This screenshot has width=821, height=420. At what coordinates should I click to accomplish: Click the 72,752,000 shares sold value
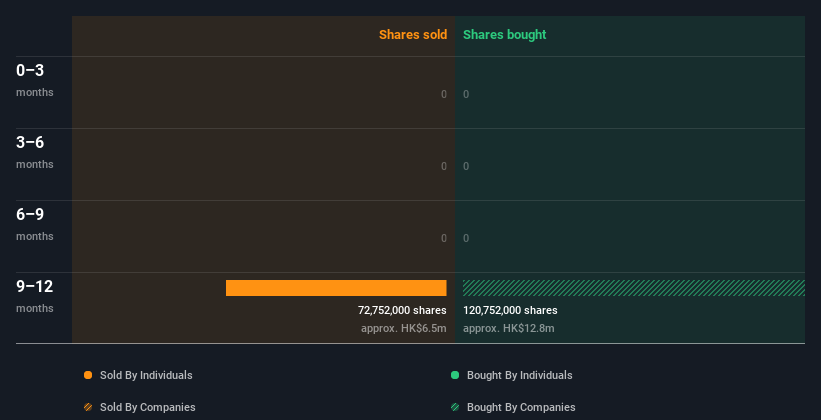pyautogui.click(x=402, y=310)
